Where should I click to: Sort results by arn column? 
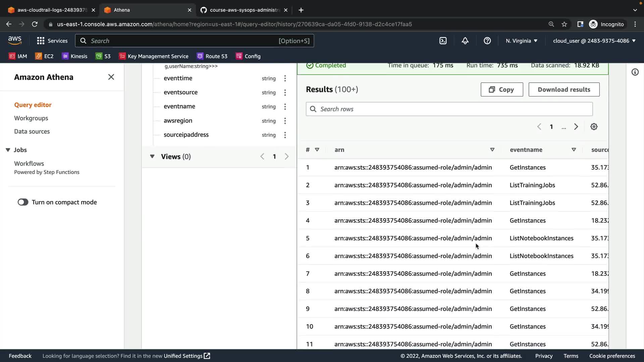(492, 150)
